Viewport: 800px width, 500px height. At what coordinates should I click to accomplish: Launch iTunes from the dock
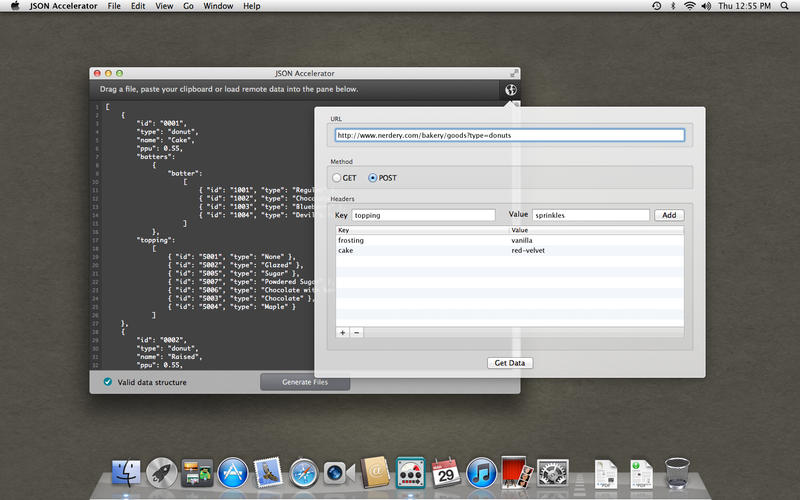(481, 472)
